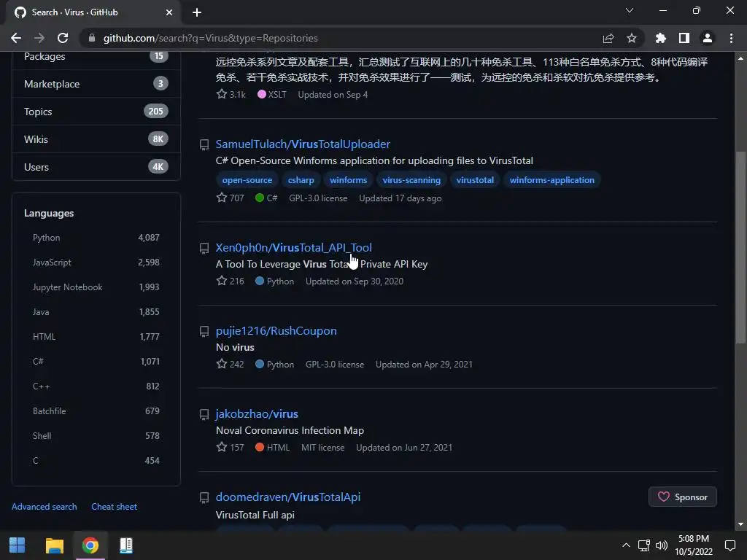Open the doomedraven/VirusTotalApi repository

pyautogui.click(x=287, y=497)
